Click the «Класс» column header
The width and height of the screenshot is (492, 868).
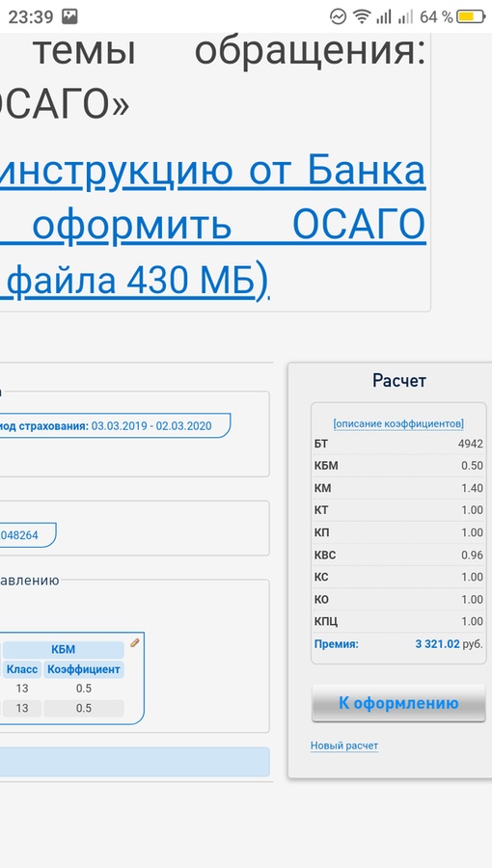point(22,669)
